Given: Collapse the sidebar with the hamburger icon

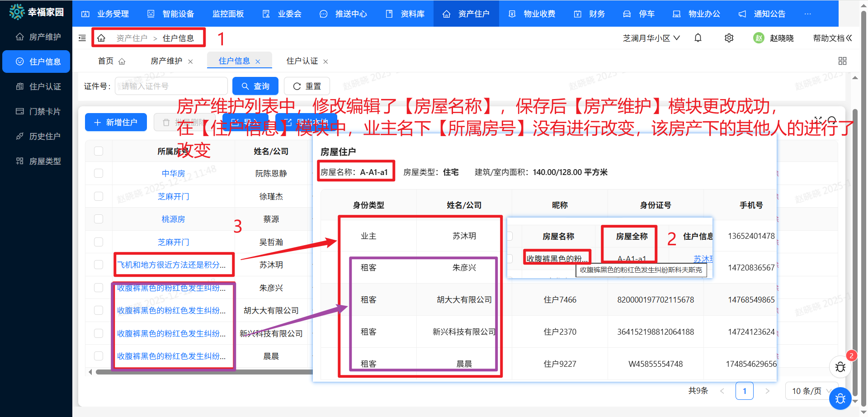Looking at the screenshot, I should 82,38.
